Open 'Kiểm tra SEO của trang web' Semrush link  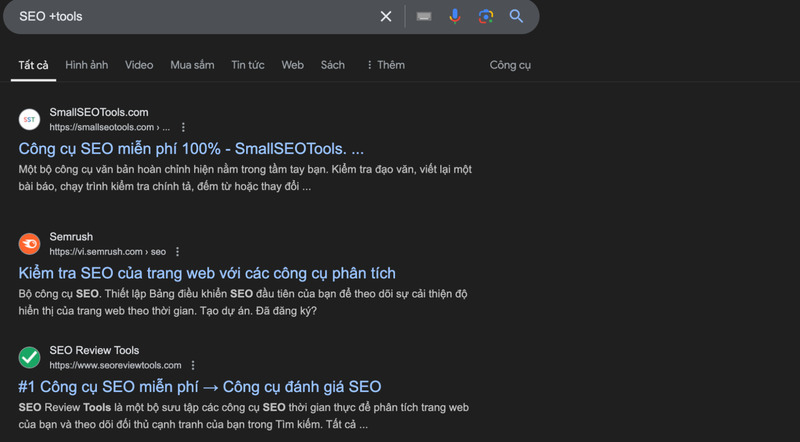pos(207,273)
